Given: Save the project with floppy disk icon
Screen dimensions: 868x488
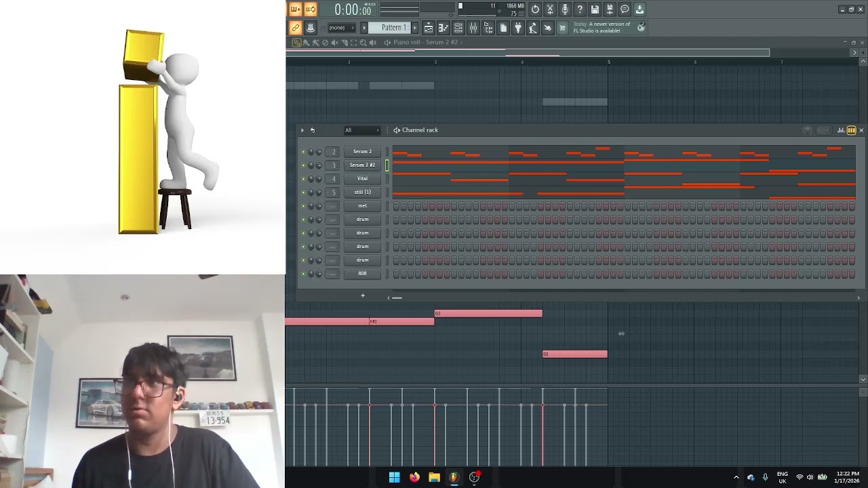Looking at the screenshot, I should [x=595, y=9].
